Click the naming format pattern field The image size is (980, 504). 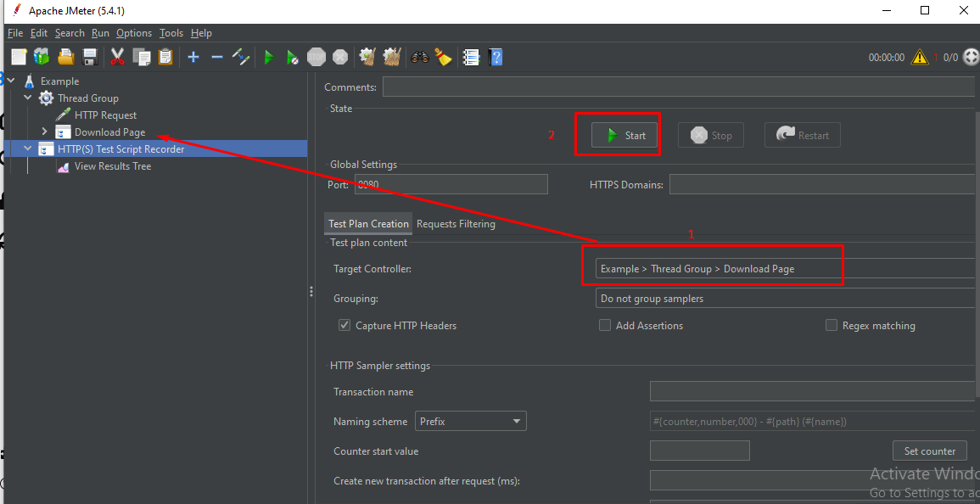[813, 422]
